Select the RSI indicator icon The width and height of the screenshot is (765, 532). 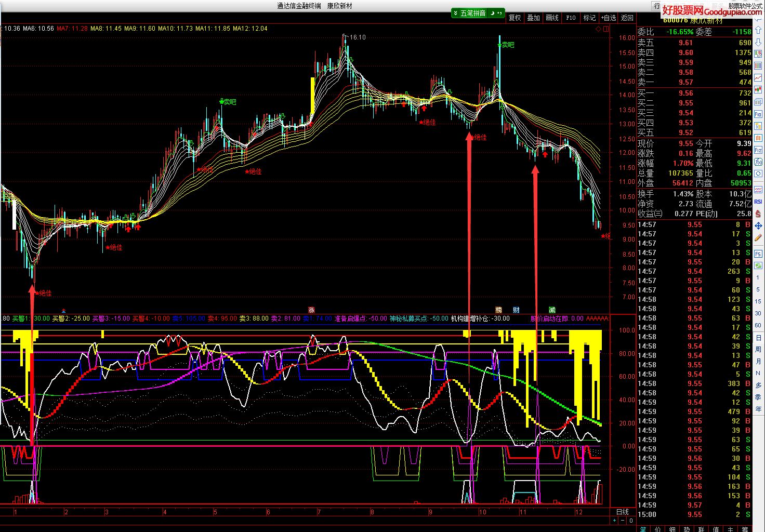(x=758, y=202)
